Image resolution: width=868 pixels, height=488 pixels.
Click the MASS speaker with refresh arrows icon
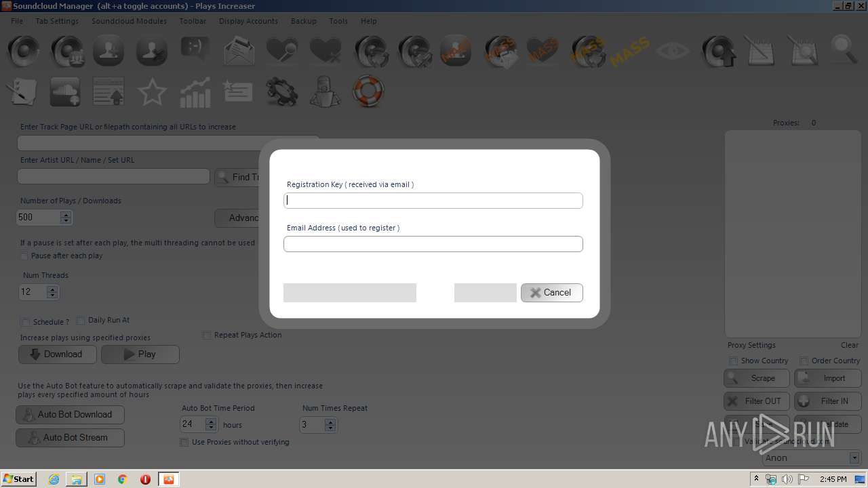pos(587,52)
